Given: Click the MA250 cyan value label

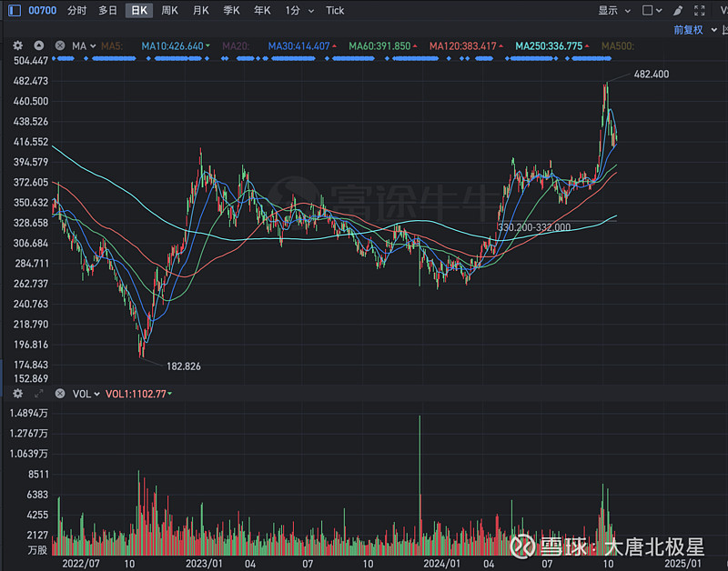Looking at the screenshot, I should coord(548,45).
